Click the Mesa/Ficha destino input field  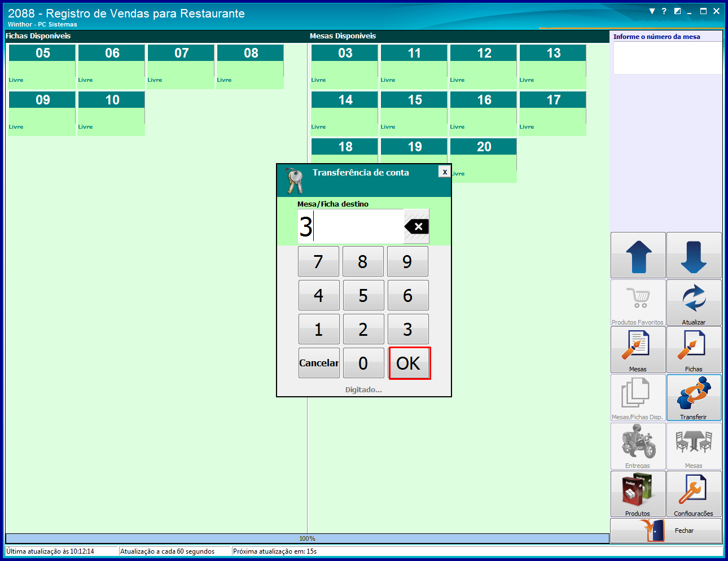click(350, 226)
